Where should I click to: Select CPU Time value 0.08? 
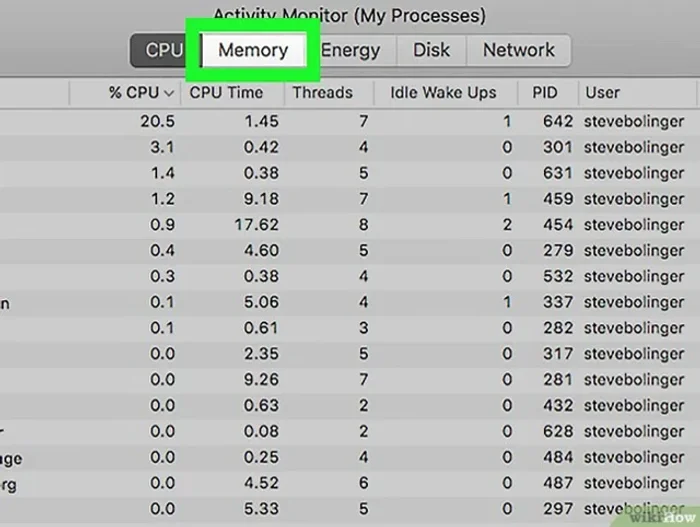click(261, 431)
